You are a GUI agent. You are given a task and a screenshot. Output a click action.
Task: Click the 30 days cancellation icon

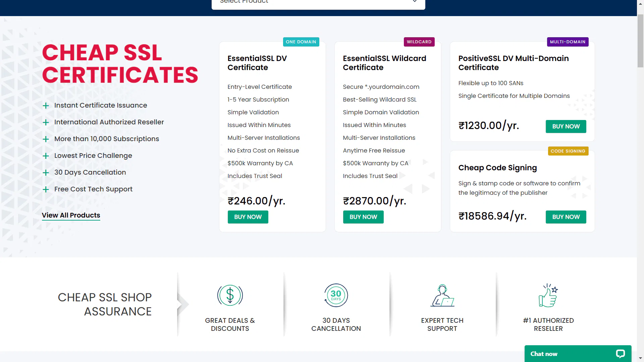click(x=336, y=295)
